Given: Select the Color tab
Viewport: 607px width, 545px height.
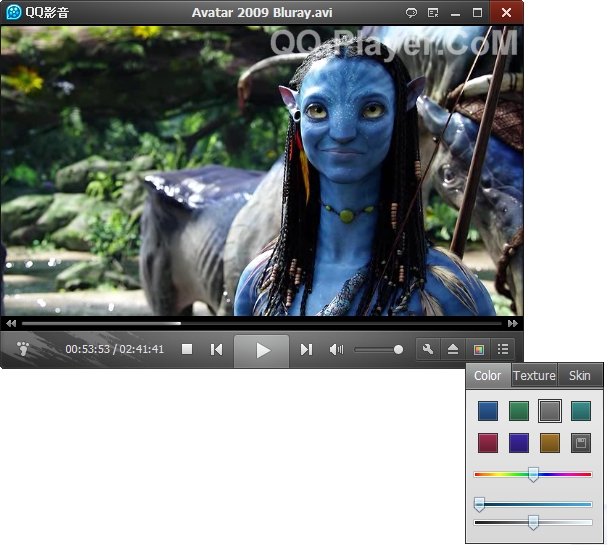Looking at the screenshot, I should click(488, 376).
